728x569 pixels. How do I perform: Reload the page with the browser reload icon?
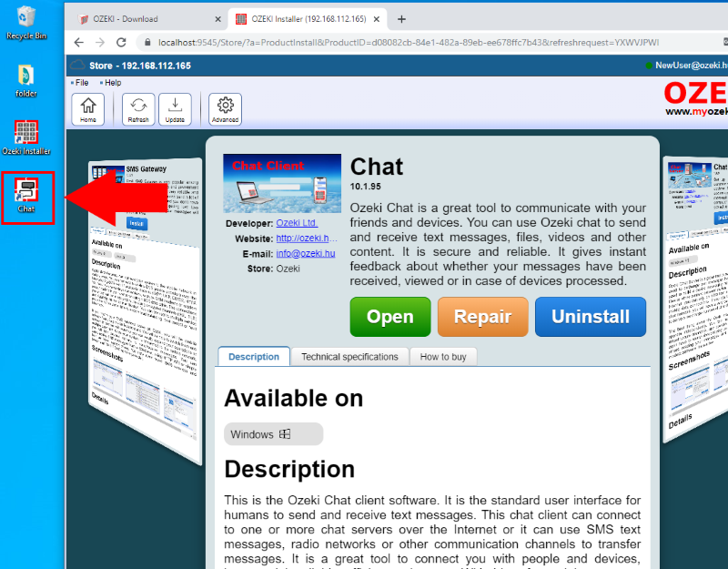click(121, 42)
